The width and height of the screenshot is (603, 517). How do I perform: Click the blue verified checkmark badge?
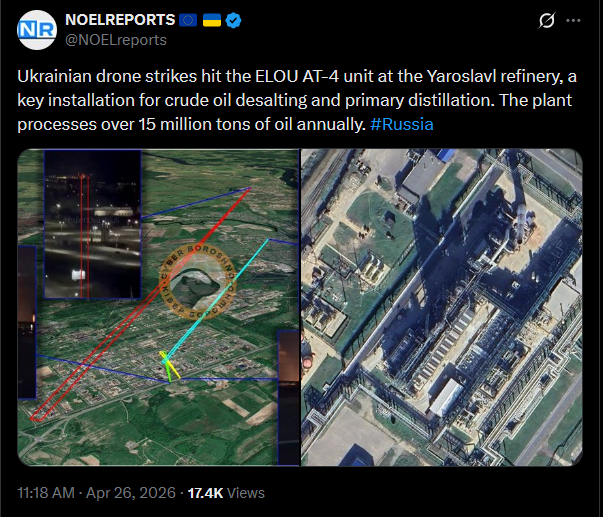point(233,20)
